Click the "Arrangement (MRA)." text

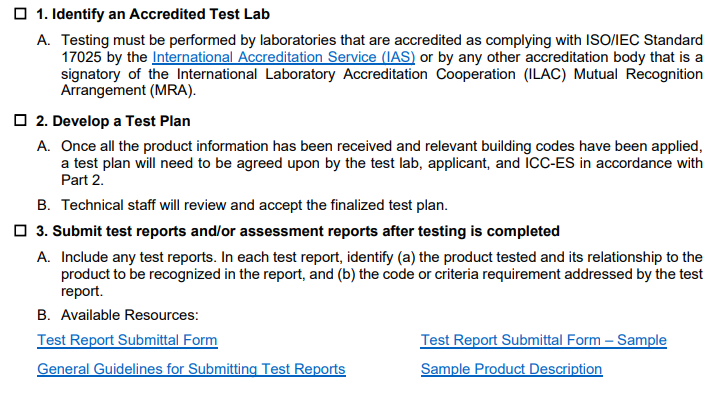pos(129,90)
